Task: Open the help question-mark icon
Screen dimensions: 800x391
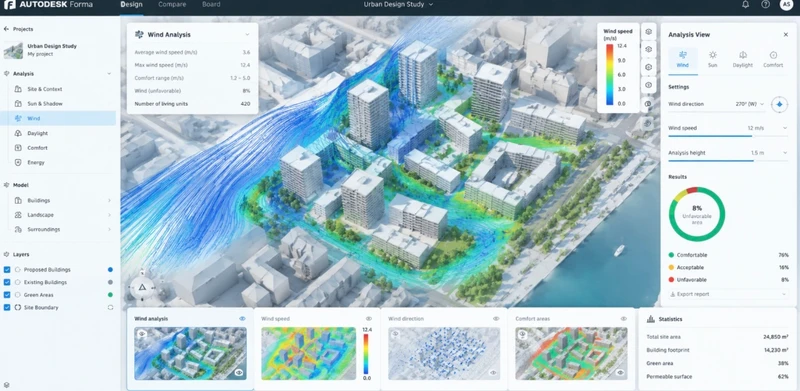Action: [x=765, y=5]
